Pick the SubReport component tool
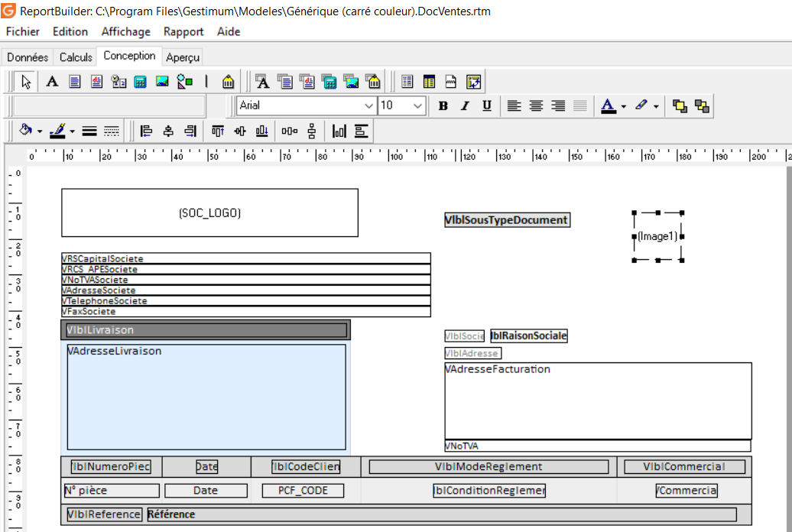This screenshot has width=792, height=532. (x=430, y=81)
